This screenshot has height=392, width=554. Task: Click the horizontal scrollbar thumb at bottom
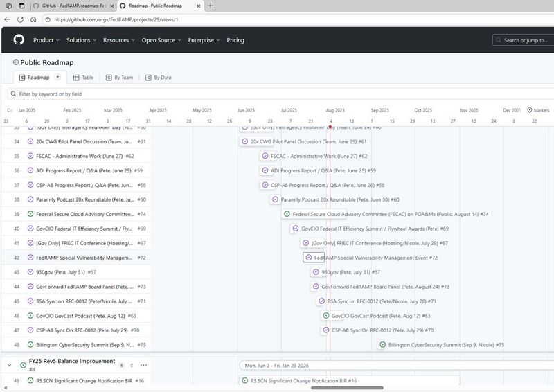point(347,388)
